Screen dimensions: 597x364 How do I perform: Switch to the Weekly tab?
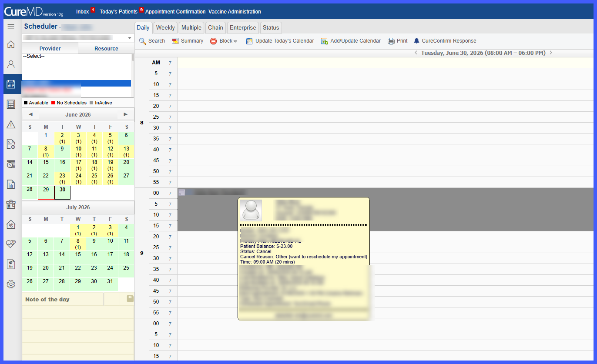[165, 27]
